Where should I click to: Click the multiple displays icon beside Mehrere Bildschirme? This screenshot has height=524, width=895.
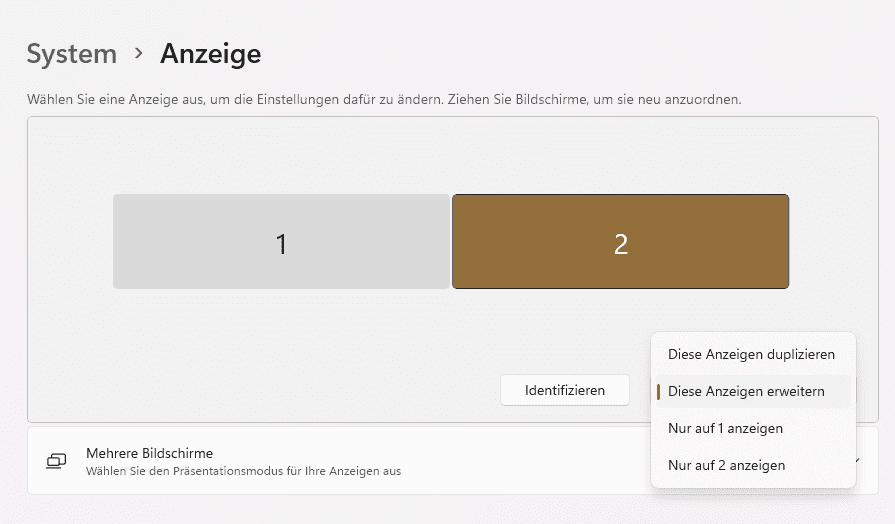point(56,461)
